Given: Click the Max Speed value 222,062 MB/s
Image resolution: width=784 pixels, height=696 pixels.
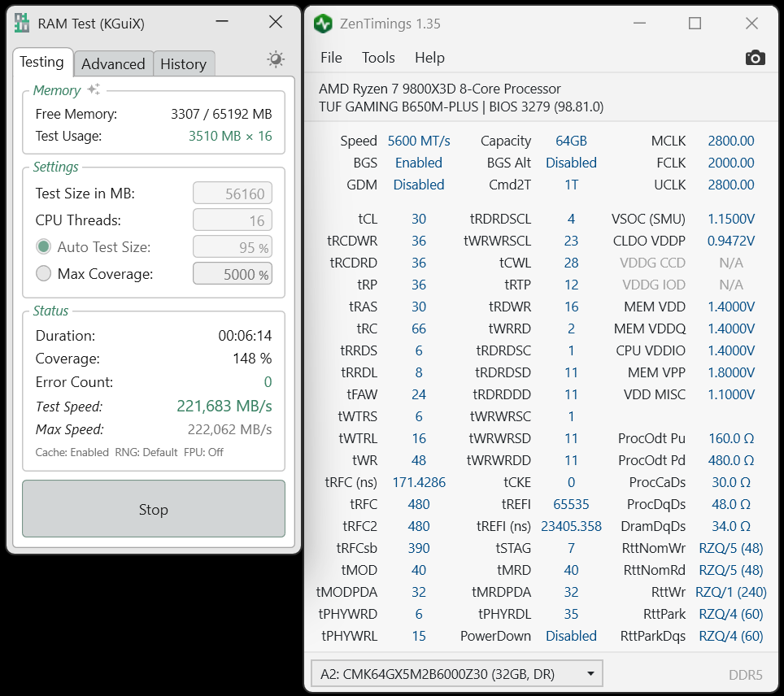Looking at the screenshot, I should (229, 429).
